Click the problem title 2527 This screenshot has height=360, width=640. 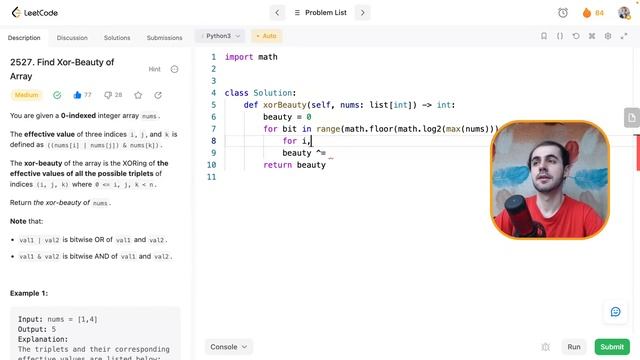tap(62, 69)
